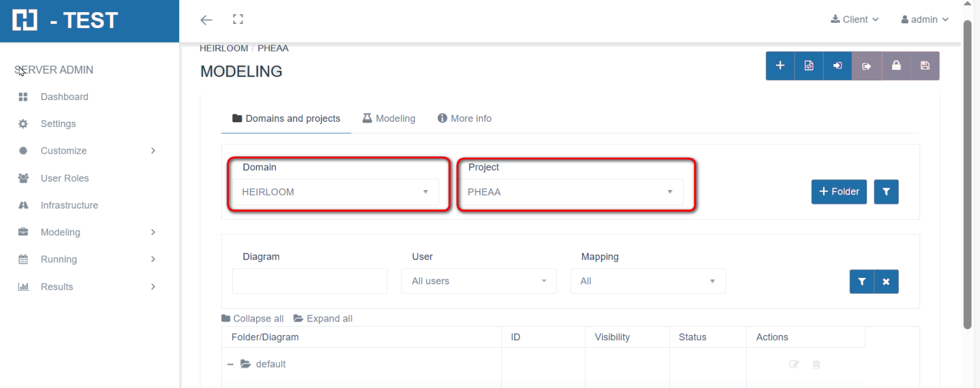Click the plus icon in top toolbar
Screen dimensions: 980x388
pos(780,66)
